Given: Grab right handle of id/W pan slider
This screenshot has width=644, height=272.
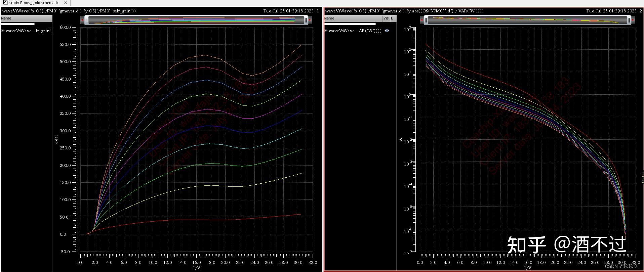Looking at the screenshot, I should [x=629, y=20].
